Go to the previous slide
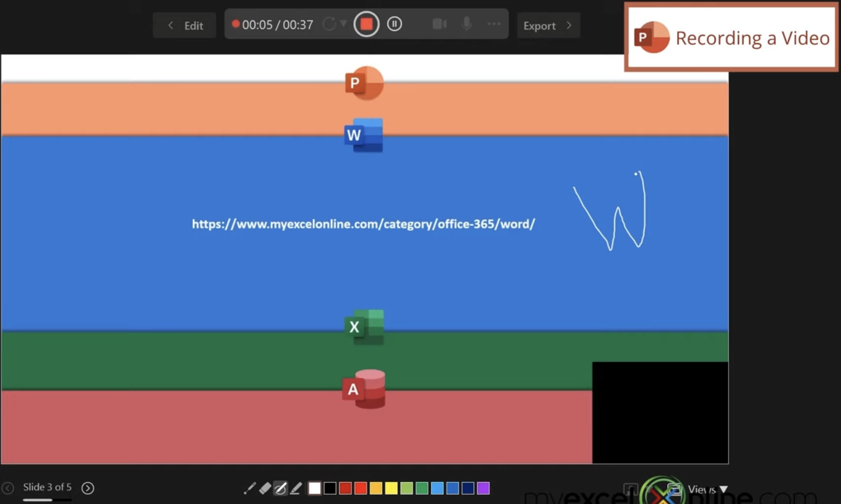The height and width of the screenshot is (504, 841). pyautogui.click(x=8, y=488)
